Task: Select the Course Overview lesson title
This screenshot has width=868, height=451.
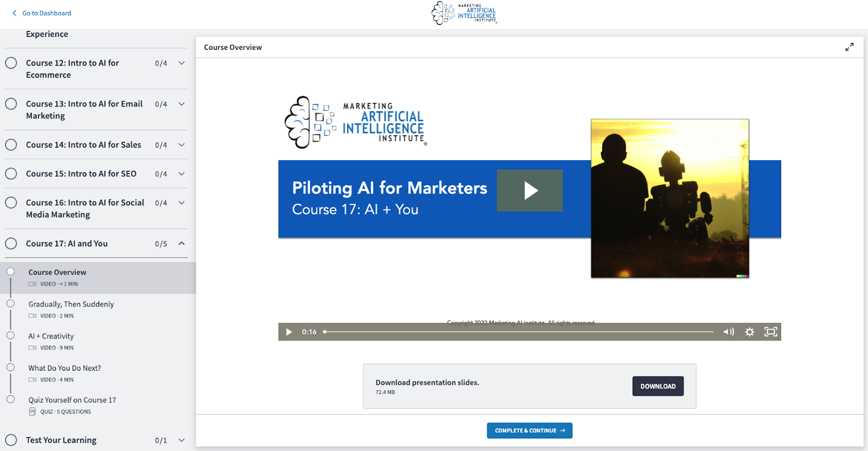Action: [58, 272]
